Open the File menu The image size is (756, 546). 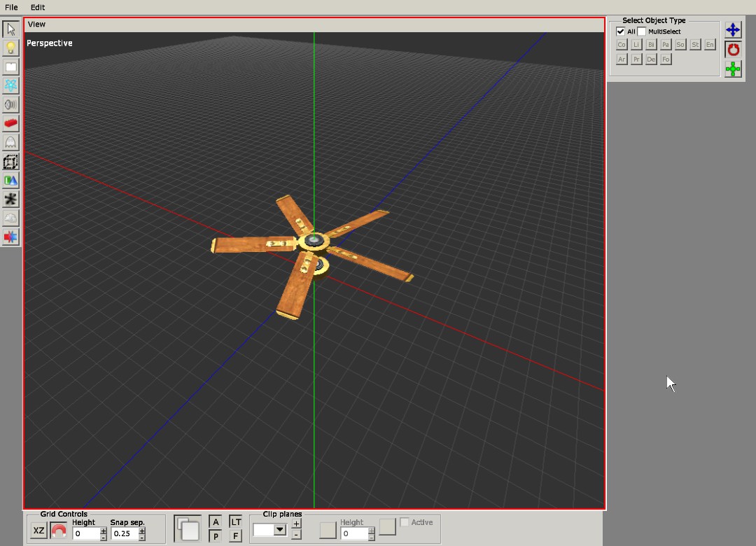tap(11, 7)
